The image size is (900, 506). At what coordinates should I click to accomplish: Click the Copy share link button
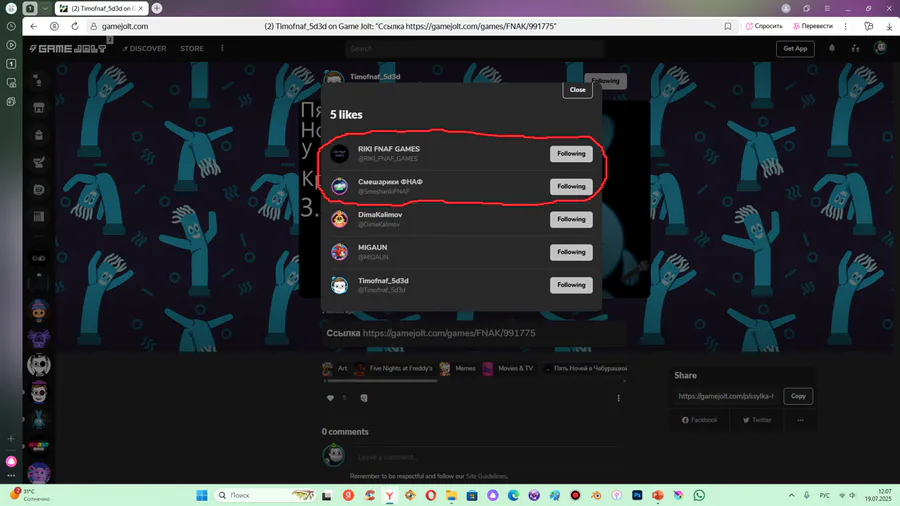tap(798, 396)
